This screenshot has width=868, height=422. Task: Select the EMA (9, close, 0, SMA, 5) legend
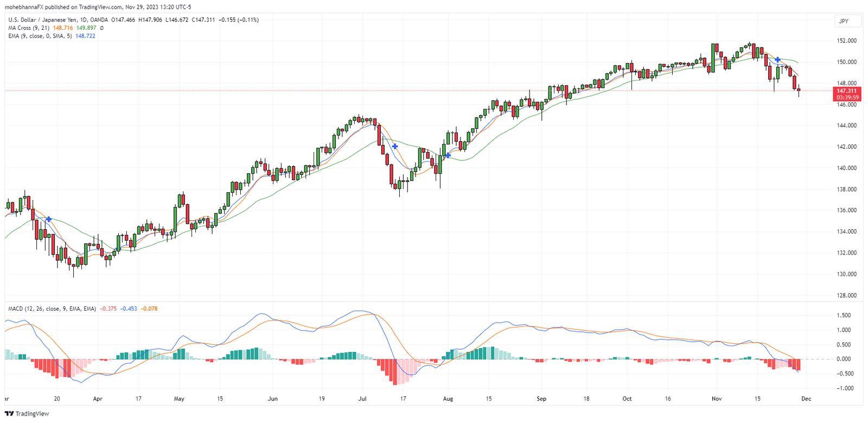[x=40, y=36]
